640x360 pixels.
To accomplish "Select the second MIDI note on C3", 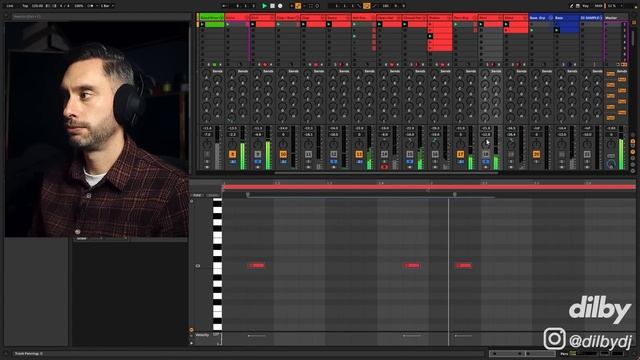I will point(411,265).
